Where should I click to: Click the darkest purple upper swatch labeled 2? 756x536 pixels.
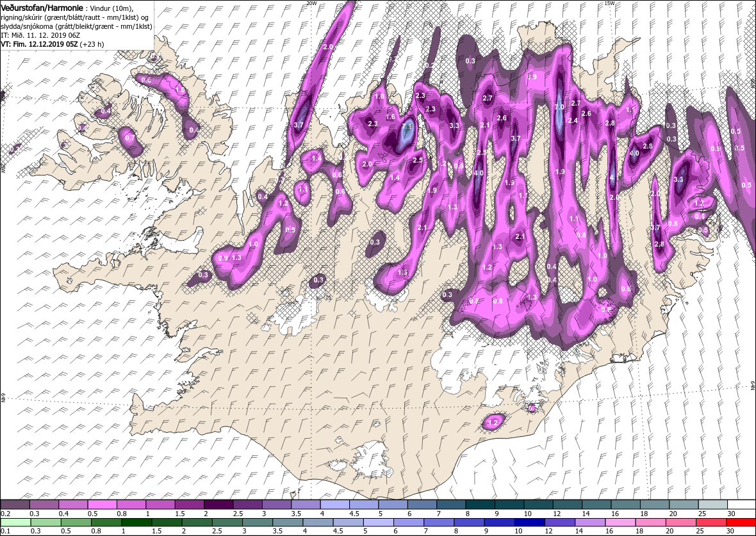[219, 504]
